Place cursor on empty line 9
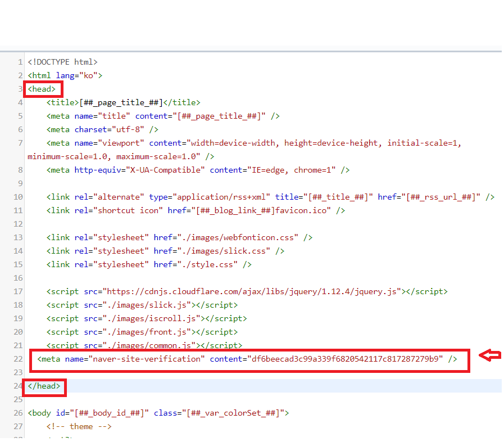The height and width of the screenshot is (446, 504). (x=264, y=183)
